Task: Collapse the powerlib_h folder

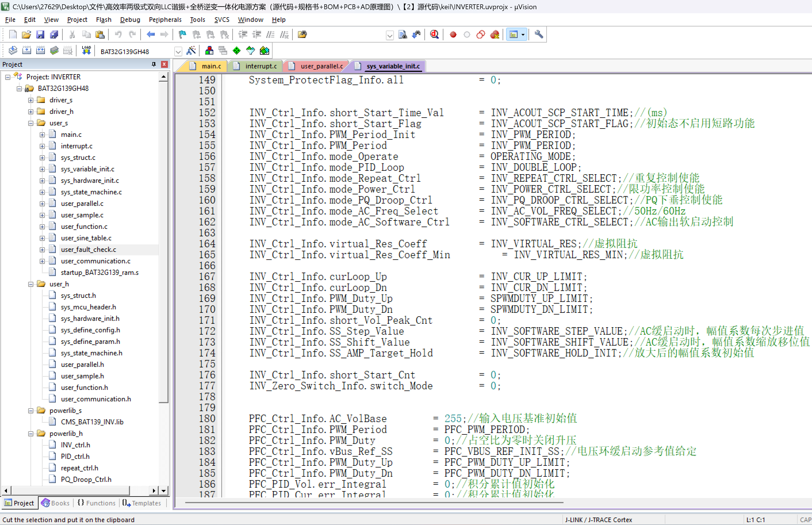Action: tap(31, 434)
